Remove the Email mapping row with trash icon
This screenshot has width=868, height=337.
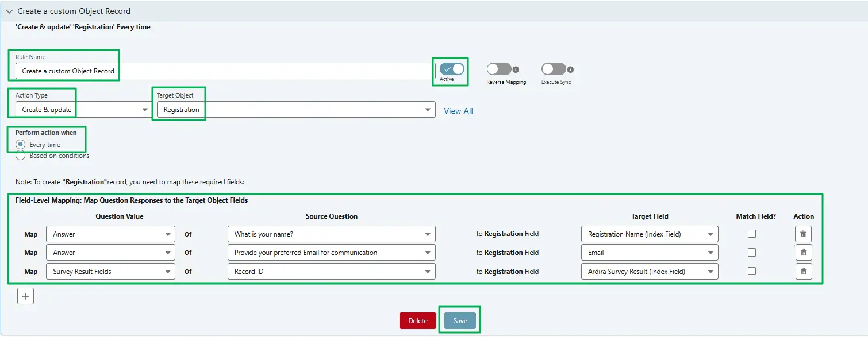[x=803, y=252]
